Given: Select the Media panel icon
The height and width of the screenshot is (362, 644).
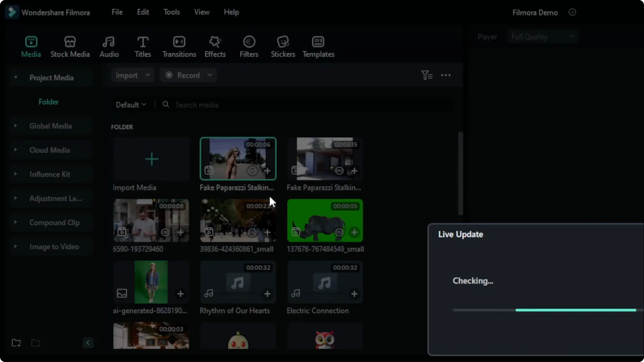Looking at the screenshot, I should [31, 46].
